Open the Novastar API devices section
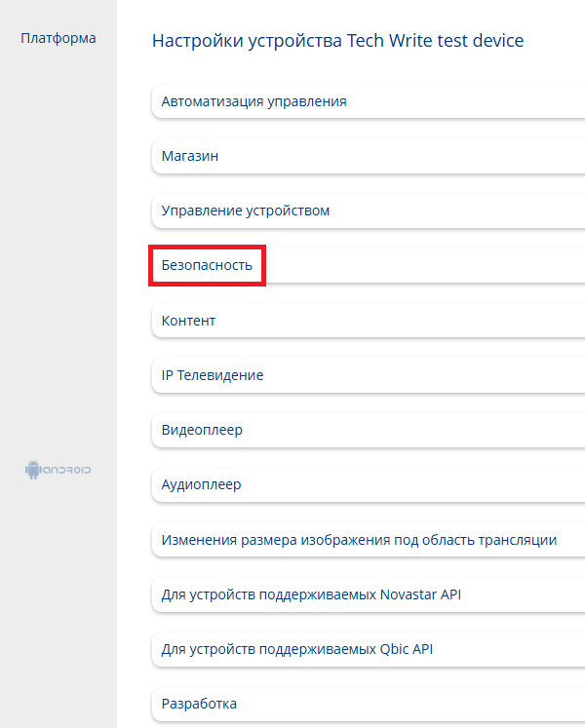The height and width of the screenshot is (728, 585). (311, 594)
